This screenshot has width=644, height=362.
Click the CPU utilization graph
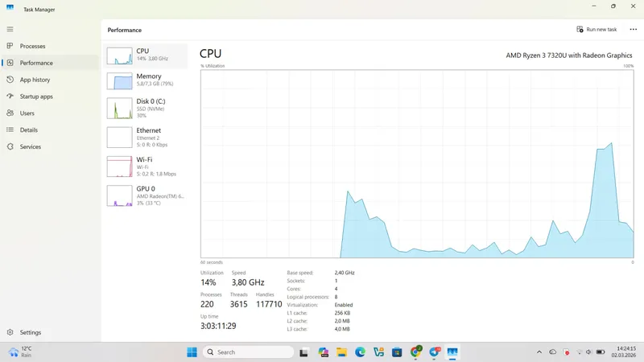click(417, 164)
